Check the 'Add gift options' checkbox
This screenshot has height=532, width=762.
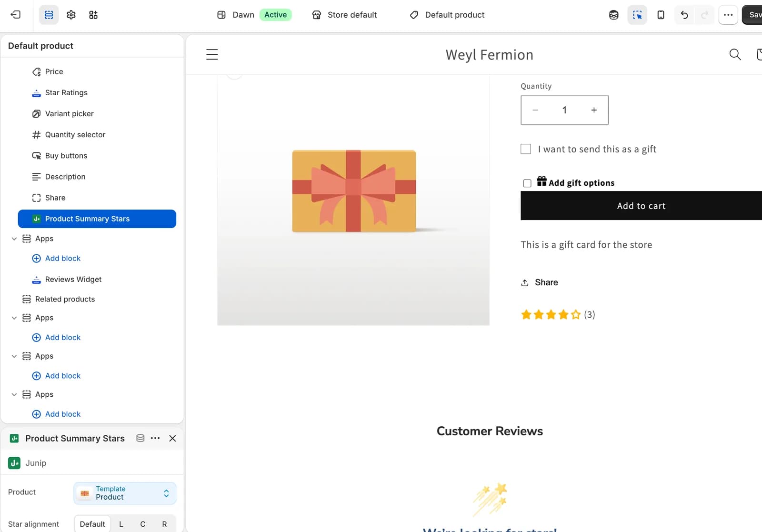527,183
